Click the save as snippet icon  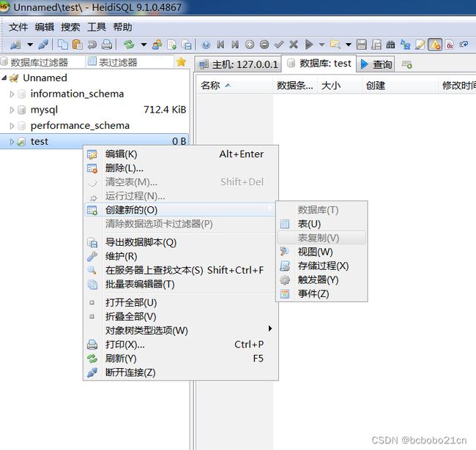pos(376,45)
